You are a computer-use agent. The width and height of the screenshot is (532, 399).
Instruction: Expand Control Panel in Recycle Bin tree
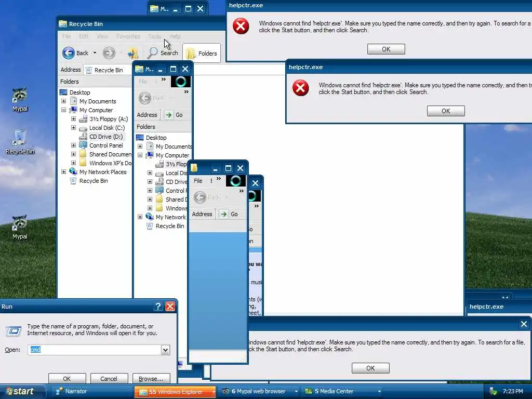click(73, 145)
